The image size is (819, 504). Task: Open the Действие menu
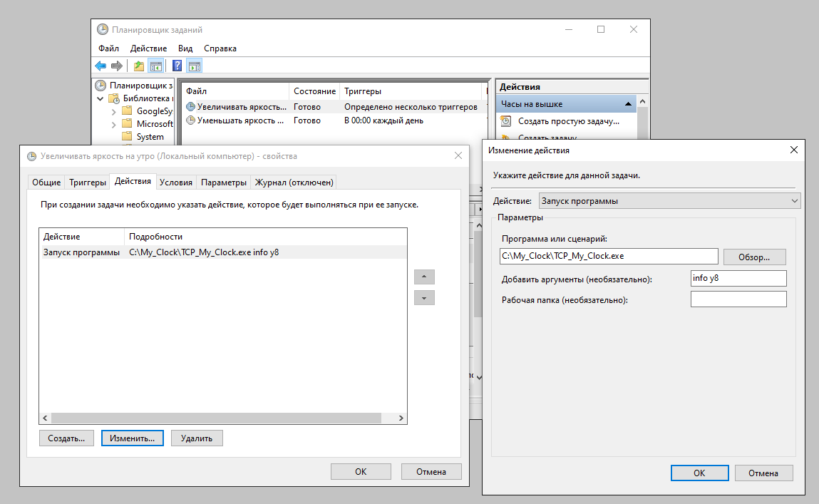(x=148, y=48)
